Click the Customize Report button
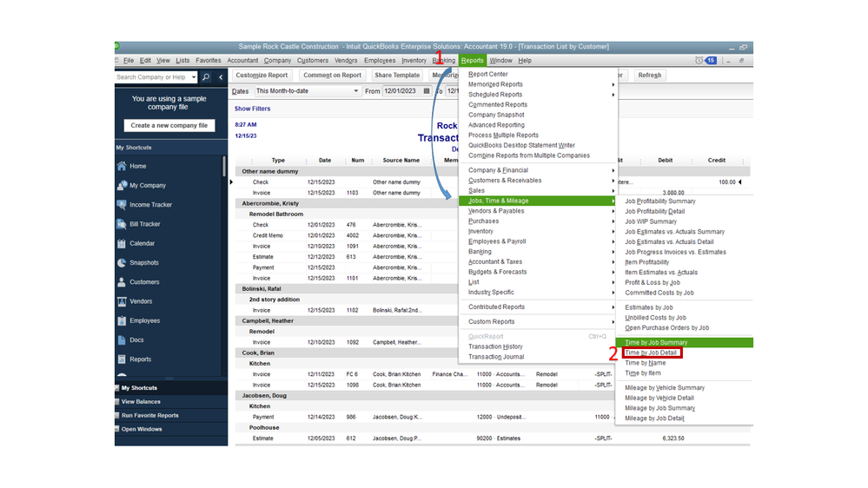The height and width of the screenshot is (488, 868). 262,76
